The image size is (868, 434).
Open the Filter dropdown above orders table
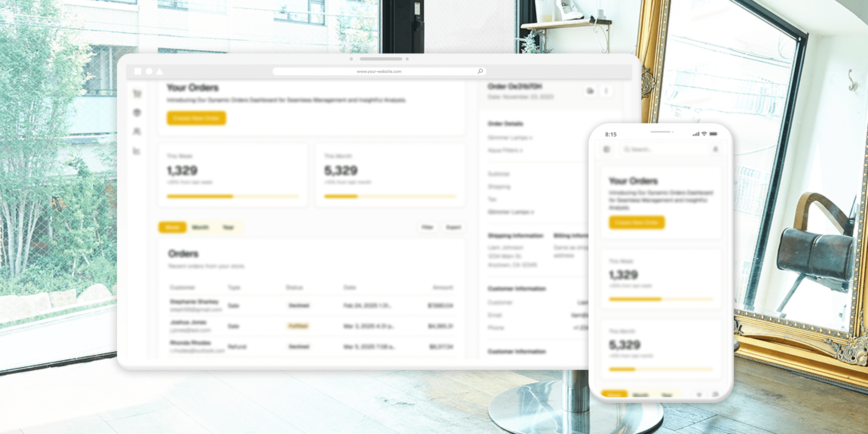pos(427,228)
